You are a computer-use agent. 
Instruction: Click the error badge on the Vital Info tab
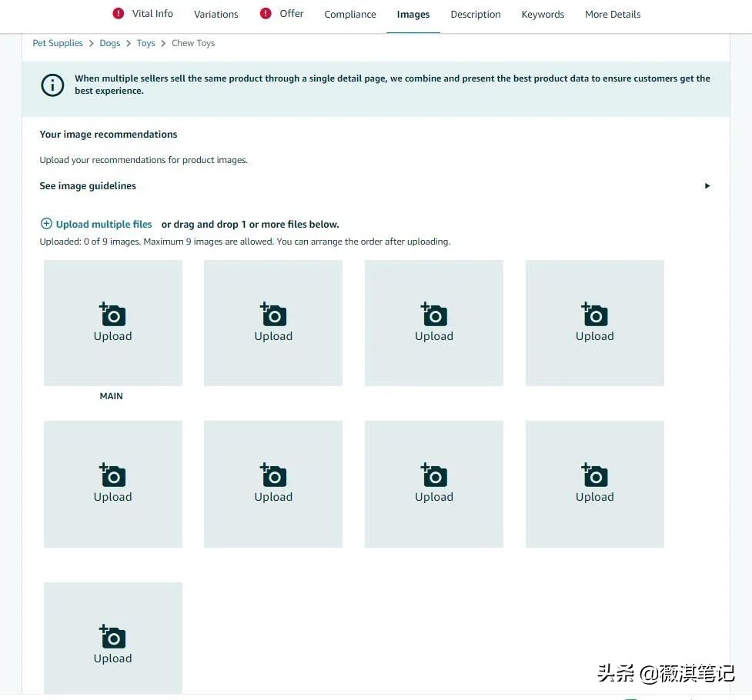point(118,13)
